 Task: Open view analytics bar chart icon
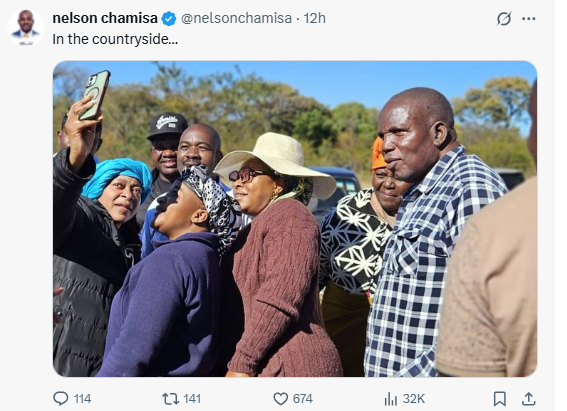(x=391, y=399)
